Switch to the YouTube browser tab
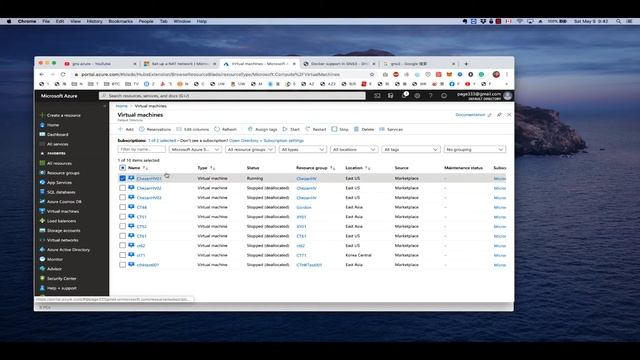Viewport: 640px width, 360px height. (100, 64)
